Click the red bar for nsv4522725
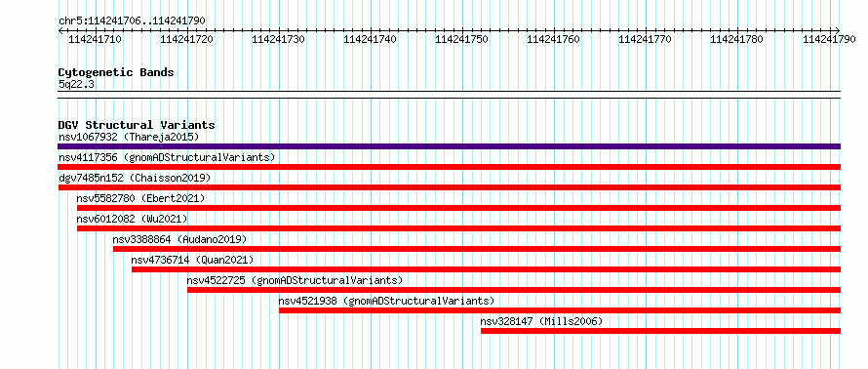 (x=514, y=290)
